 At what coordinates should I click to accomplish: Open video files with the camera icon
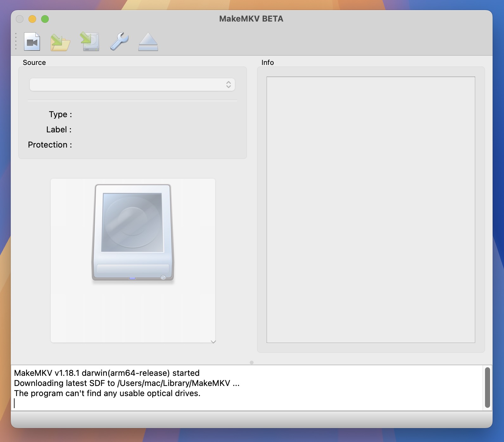coord(32,42)
